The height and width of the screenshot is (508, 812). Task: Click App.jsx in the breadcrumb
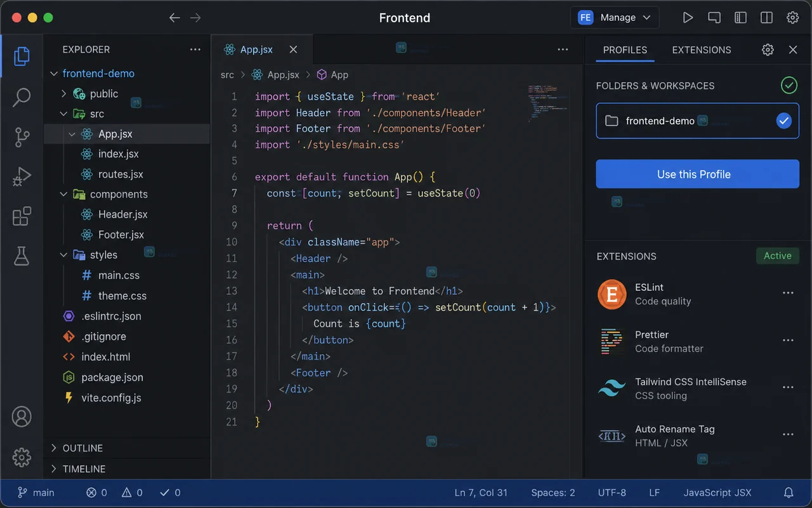(x=275, y=75)
